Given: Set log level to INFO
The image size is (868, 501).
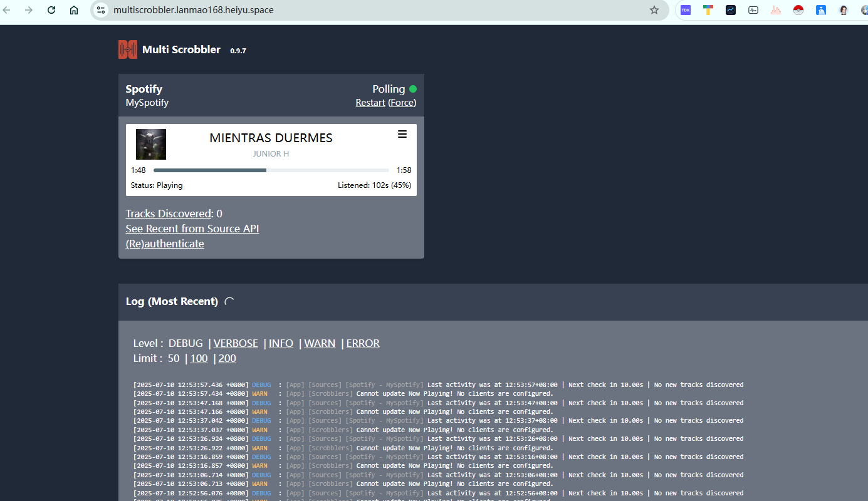Looking at the screenshot, I should point(281,343).
